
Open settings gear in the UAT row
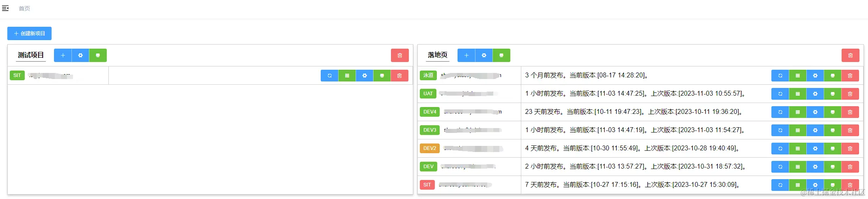[815, 94]
